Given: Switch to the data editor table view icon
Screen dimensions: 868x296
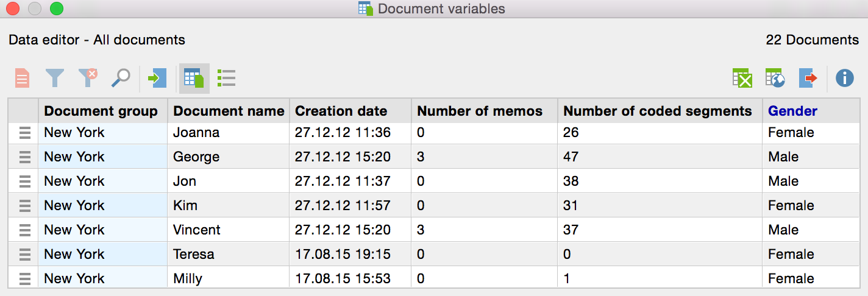Looking at the screenshot, I should (x=194, y=79).
